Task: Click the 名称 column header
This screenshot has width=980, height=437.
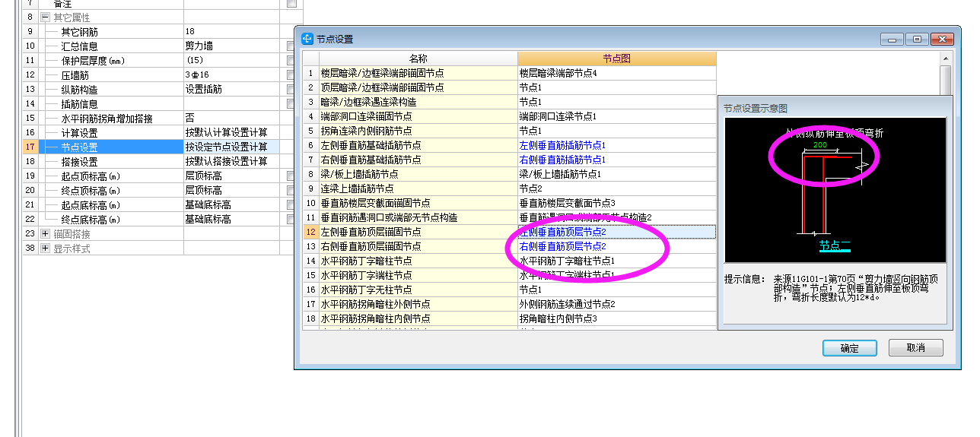Action: (418, 59)
